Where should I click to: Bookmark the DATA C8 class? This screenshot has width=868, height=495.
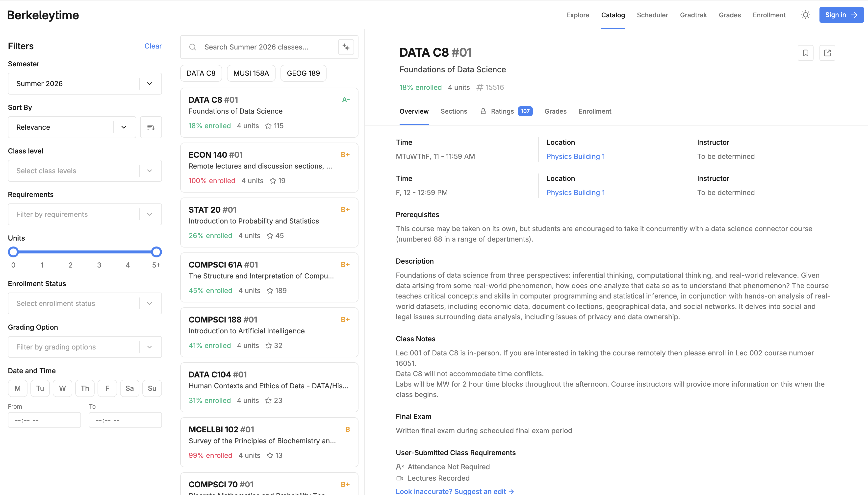pos(805,53)
